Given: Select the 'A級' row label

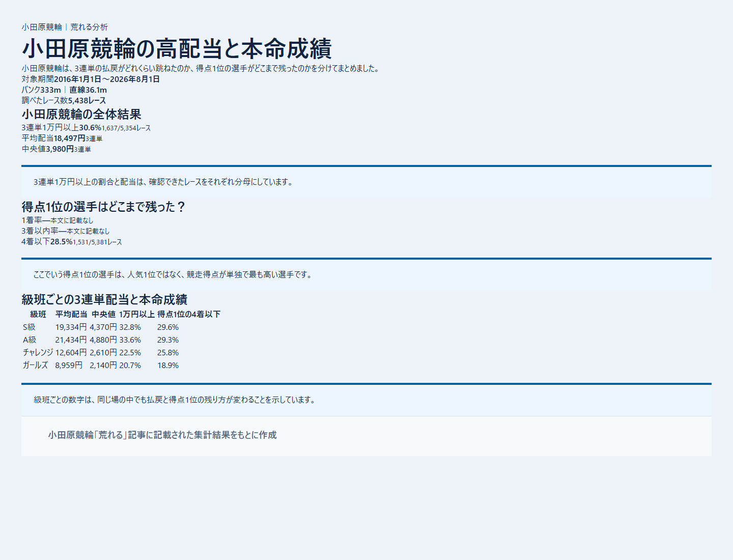Looking at the screenshot, I should click(x=30, y=340).
